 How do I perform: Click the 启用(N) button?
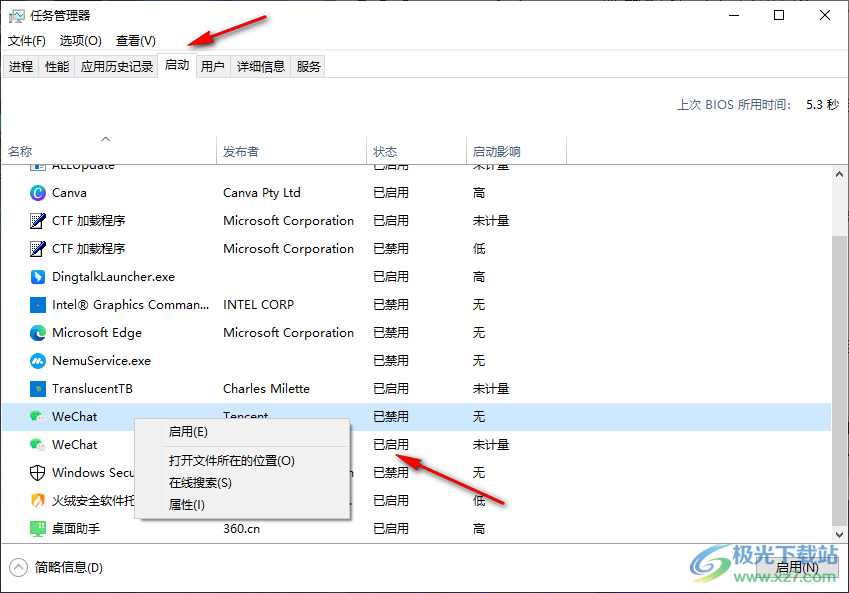click(x=796, y=568)
